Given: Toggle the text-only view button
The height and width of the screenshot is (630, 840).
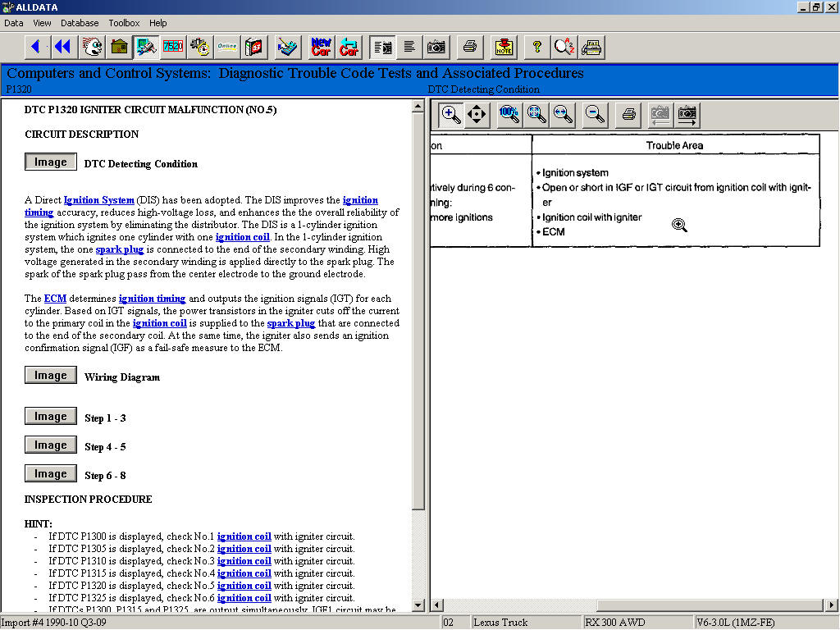Looking at the screenshot, I should [409, 47].
